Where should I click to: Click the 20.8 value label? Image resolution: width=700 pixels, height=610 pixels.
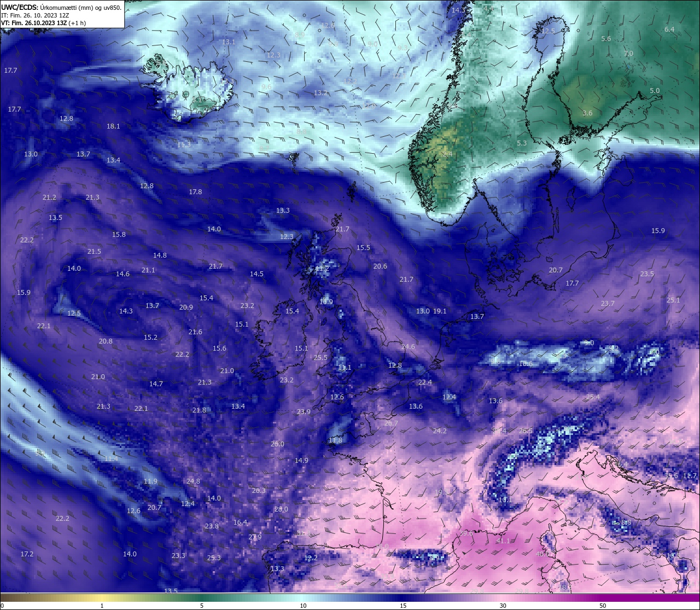click(106, 341)
